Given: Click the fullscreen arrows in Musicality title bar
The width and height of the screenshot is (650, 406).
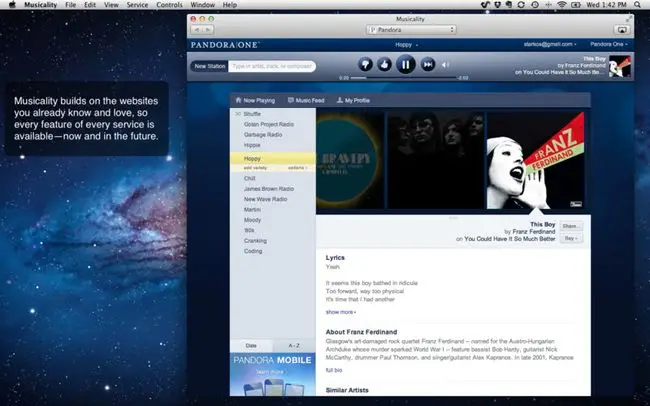Looking at the screenshot, I should click(x=629, y=19).
